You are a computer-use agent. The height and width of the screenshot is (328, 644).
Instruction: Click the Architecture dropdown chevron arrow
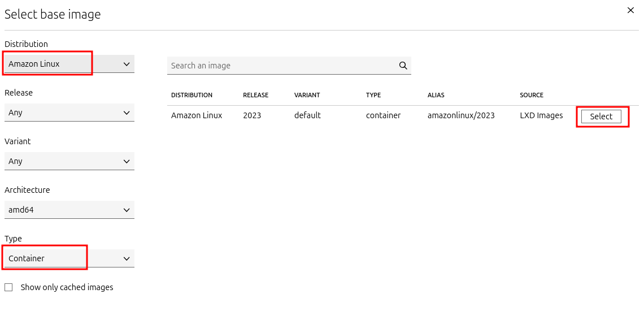[x=127, y=210]
